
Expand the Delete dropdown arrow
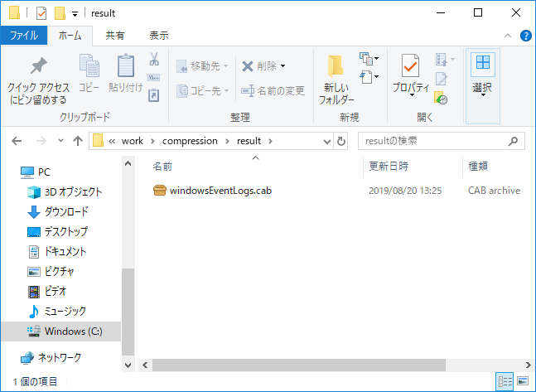(x=283, y=65)
